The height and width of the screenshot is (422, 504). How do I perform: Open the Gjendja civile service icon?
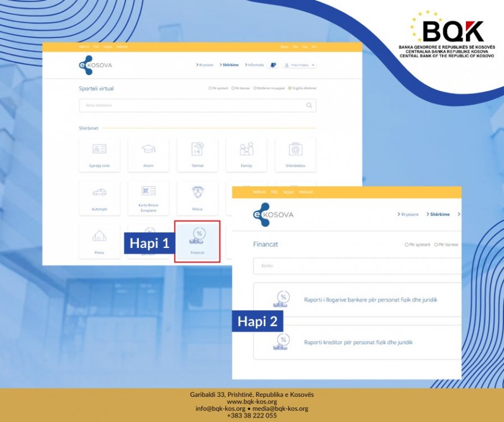[x=99, y=151]
